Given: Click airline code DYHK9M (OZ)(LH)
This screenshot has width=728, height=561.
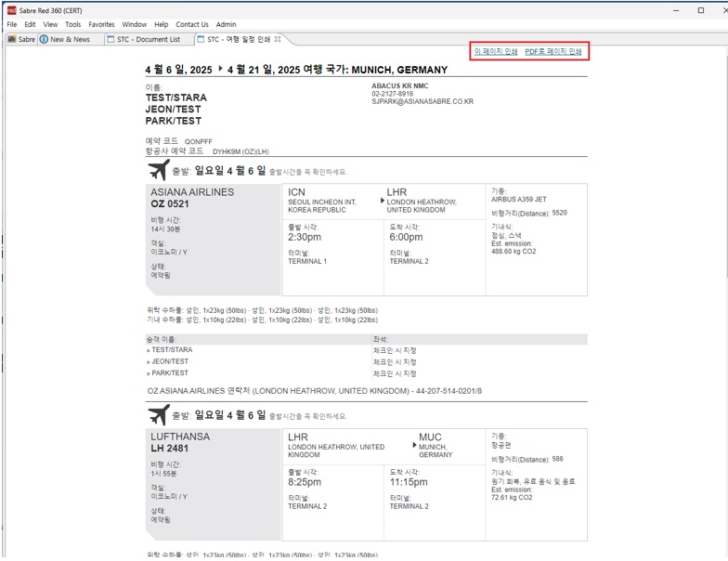Looking at the screenshot, I should 240,152.
